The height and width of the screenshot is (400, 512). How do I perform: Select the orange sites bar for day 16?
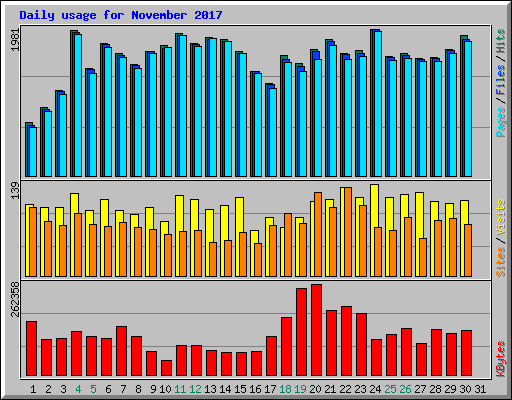coord(258,260)
